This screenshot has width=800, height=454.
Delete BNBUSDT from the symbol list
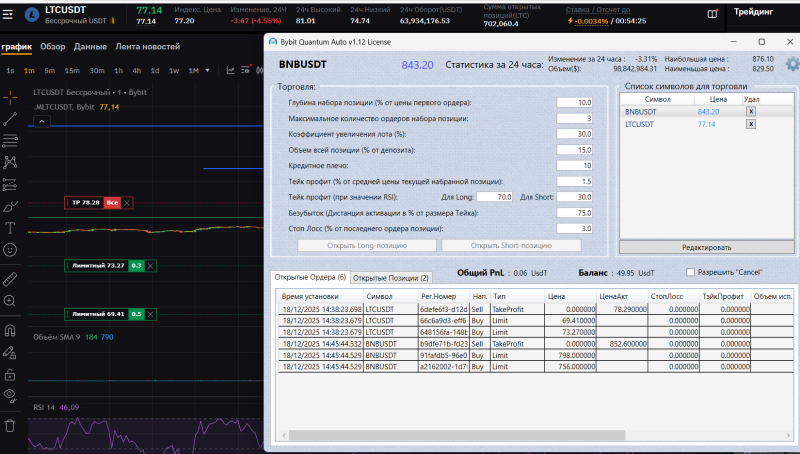(751, 111)
